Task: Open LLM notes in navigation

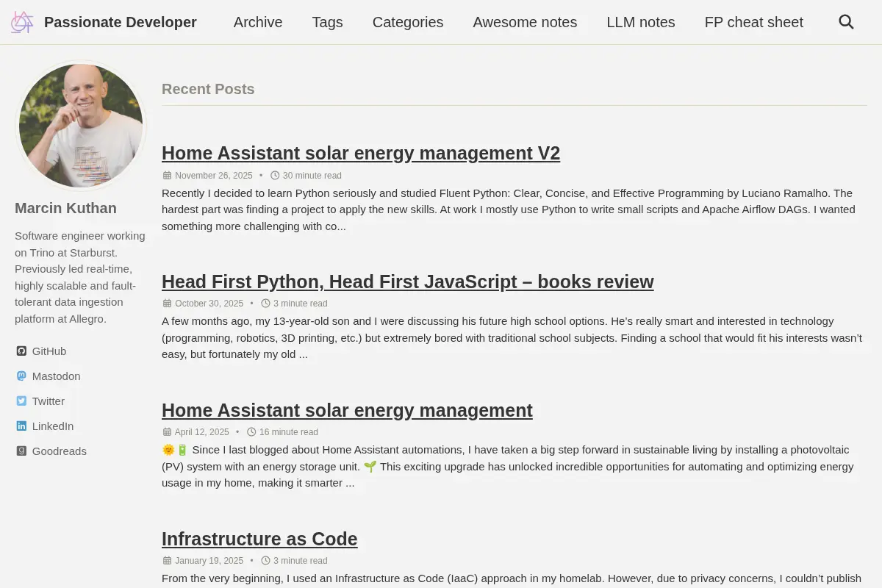Action: click(x=641, y=22)
